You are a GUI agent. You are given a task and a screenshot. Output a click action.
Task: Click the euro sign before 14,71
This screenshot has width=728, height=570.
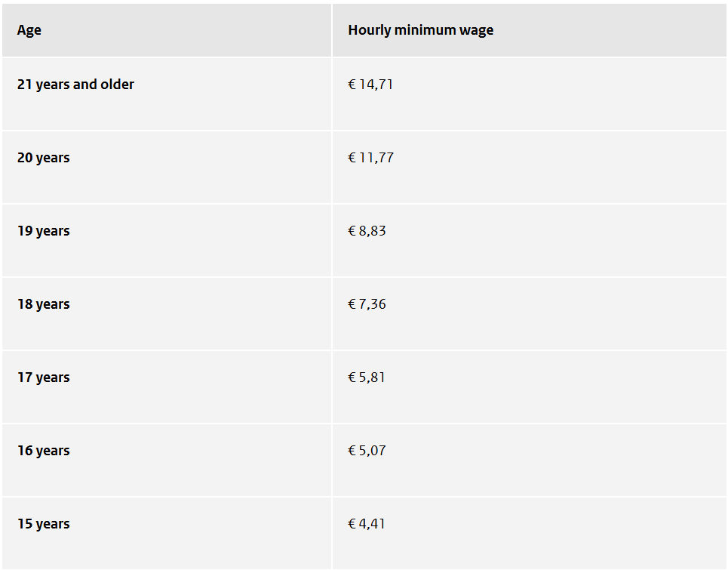coord(352,85)
